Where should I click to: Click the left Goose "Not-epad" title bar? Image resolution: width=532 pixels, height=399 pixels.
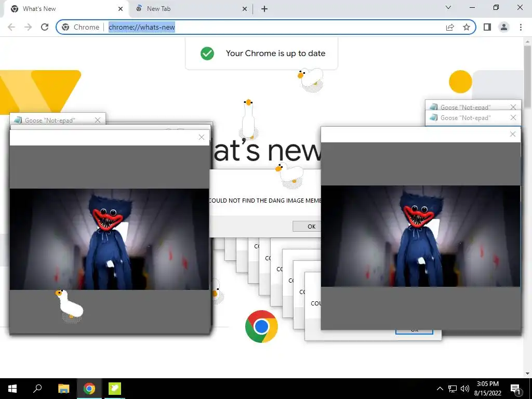(58, 120)
